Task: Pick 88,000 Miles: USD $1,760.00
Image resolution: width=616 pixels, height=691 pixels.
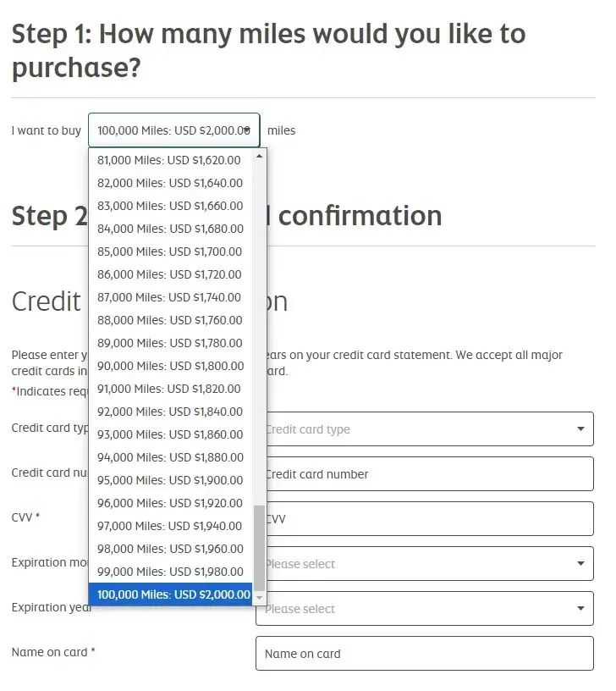Action: click(169, 320)
